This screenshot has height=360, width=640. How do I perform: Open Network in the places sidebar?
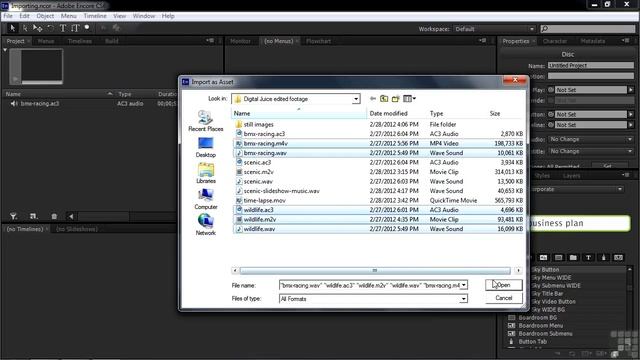(x=206, y=225)
